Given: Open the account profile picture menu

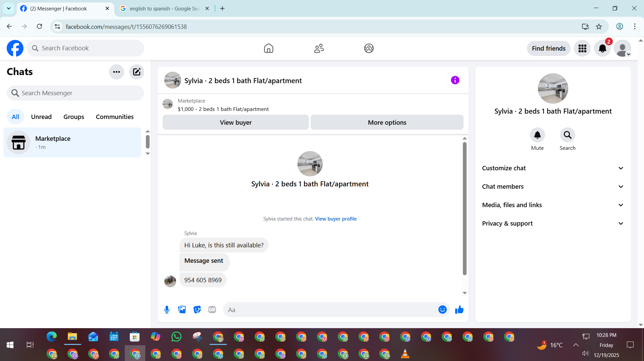Looking at the screenshot, I should (x=623, y=48).
